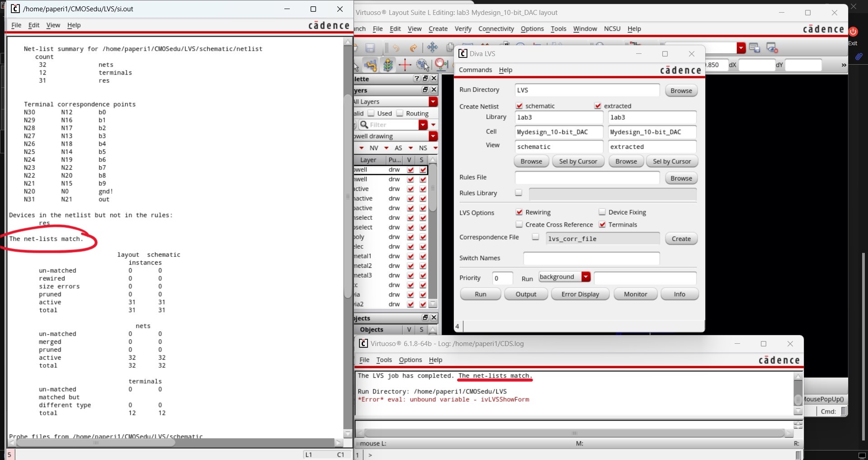868x460 pixels.
Task: Click the red power Exit icon
Action: tap(853, 32)
